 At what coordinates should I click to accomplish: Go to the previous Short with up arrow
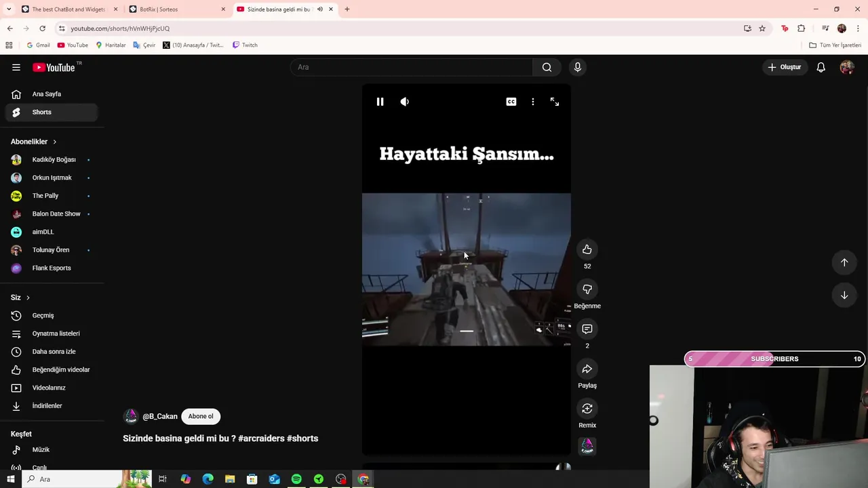coord(844,262)
